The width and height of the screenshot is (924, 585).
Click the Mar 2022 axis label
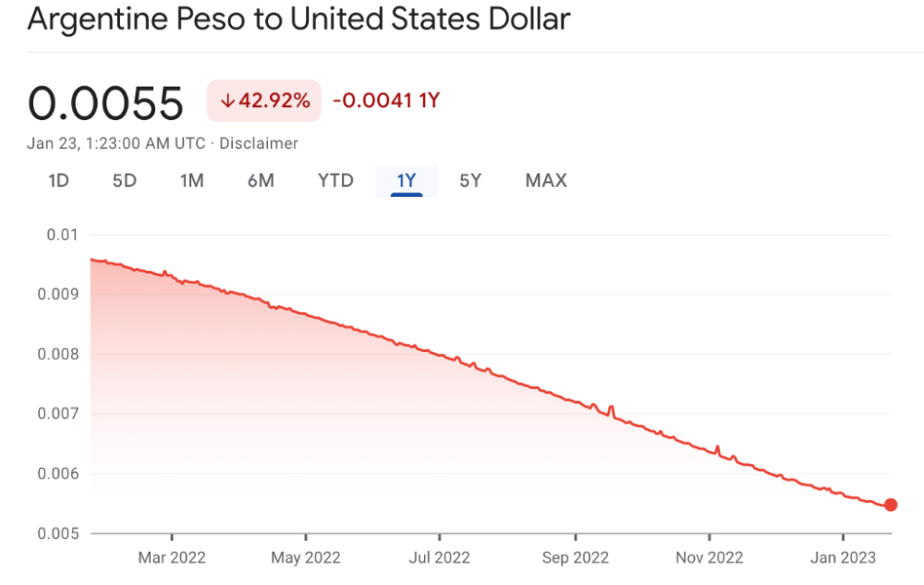(172, 557)
